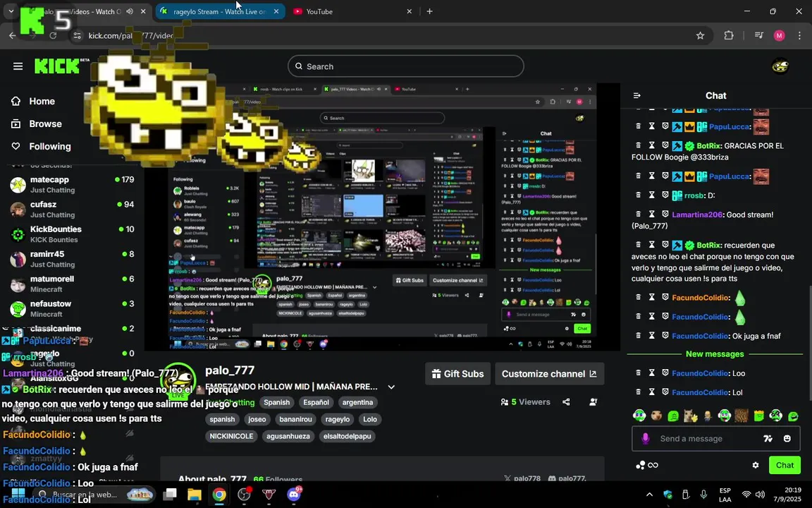Mute the palo Videos tab via its speaker icon
This screenshot has height=508, width=812.
point(130,11)
